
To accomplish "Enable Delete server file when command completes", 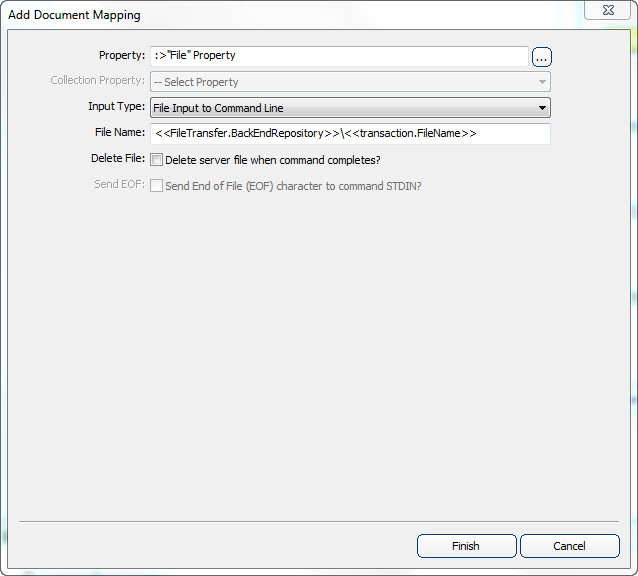I will coord(157,159).
